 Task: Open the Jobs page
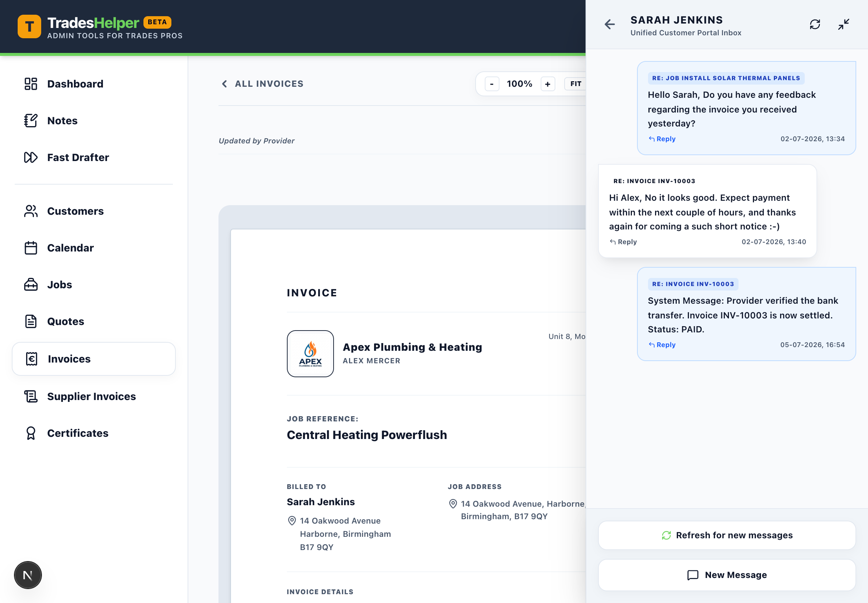[94, 285]
